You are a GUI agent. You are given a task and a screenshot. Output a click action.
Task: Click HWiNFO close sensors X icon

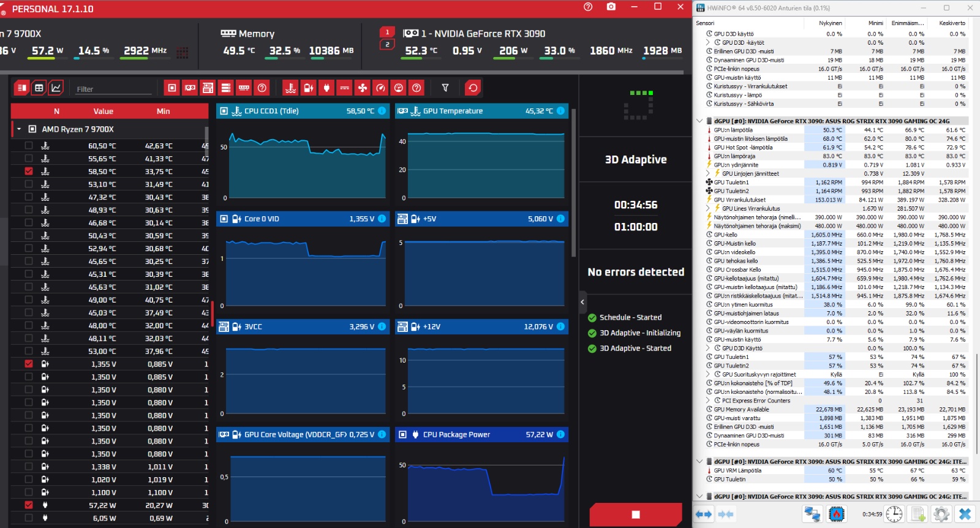965,515
